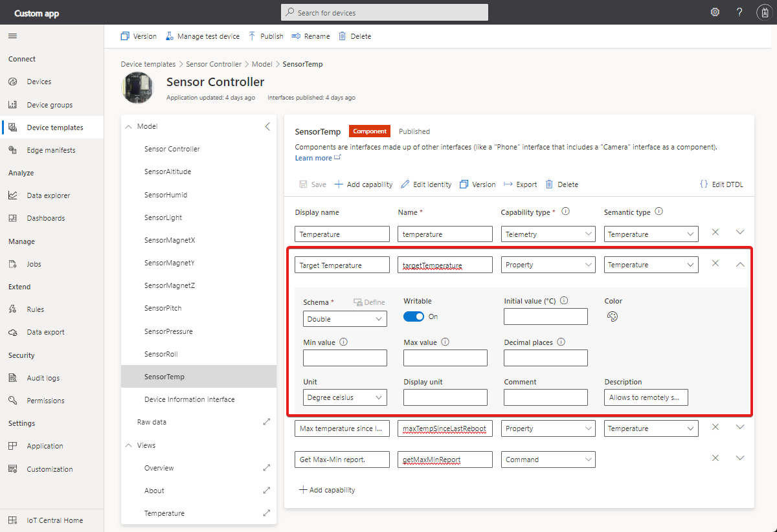Collapse the Model tree section
This screenshot has width=777, height=532.
(128, 126)
